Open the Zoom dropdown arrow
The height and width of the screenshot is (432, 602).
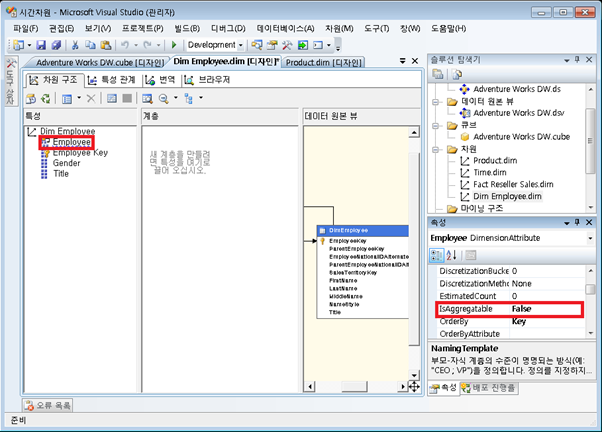click(176, 98)
